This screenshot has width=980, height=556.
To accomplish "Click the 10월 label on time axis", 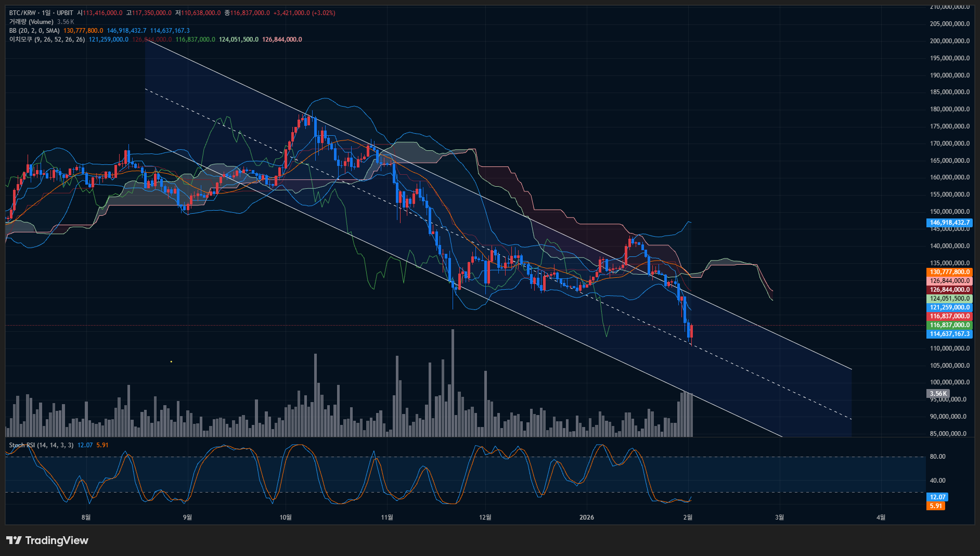I will tap(286, 517).
